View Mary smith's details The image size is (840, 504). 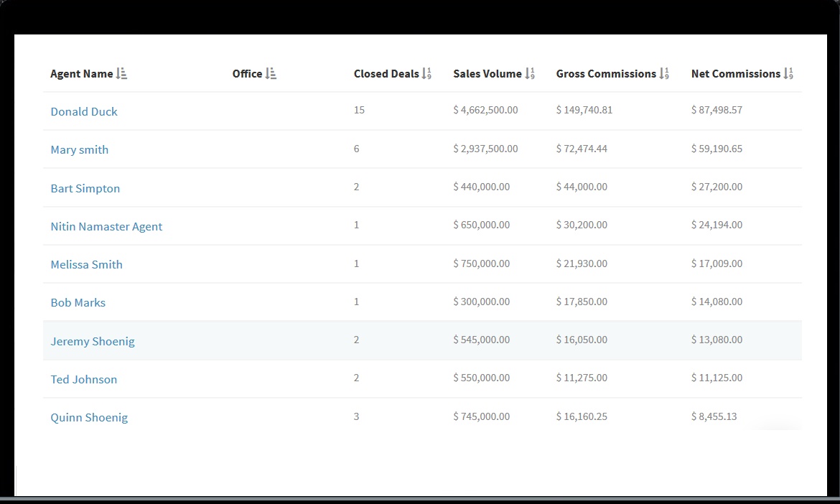point(79,149)
